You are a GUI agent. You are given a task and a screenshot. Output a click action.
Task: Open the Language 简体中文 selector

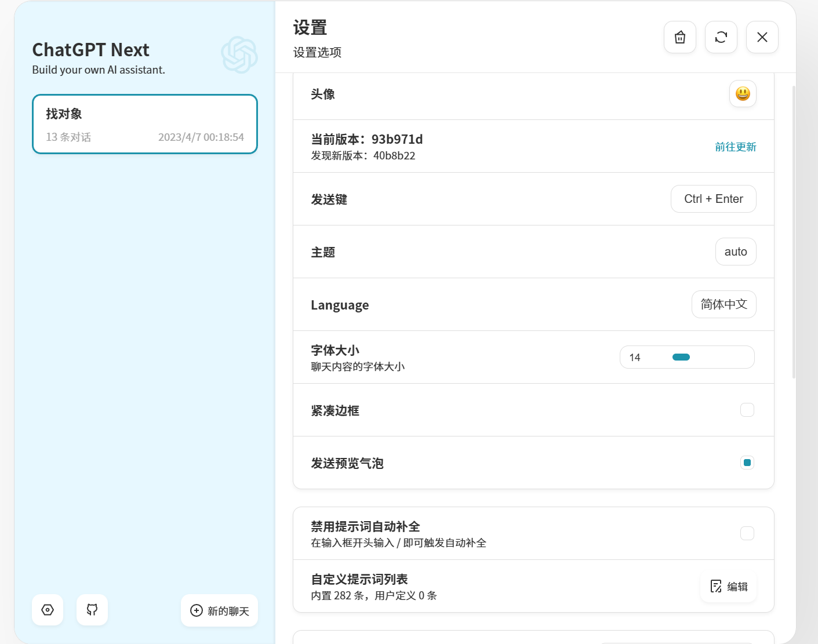[x=724, y=304]
